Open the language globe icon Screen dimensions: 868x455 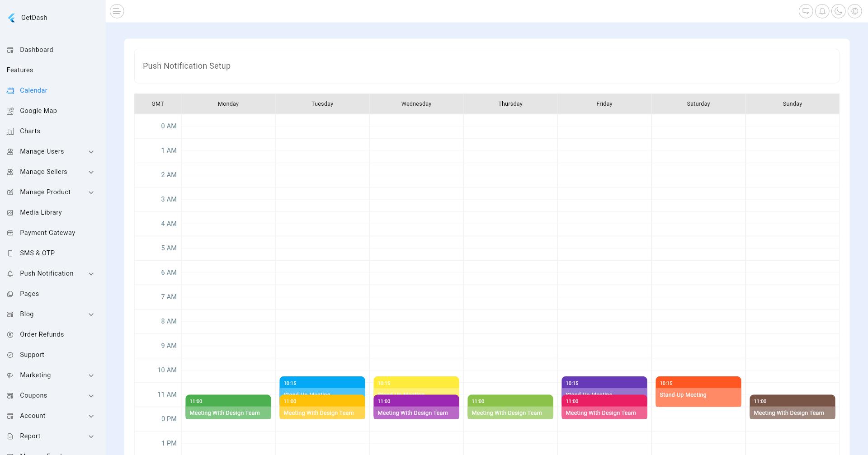855,11
